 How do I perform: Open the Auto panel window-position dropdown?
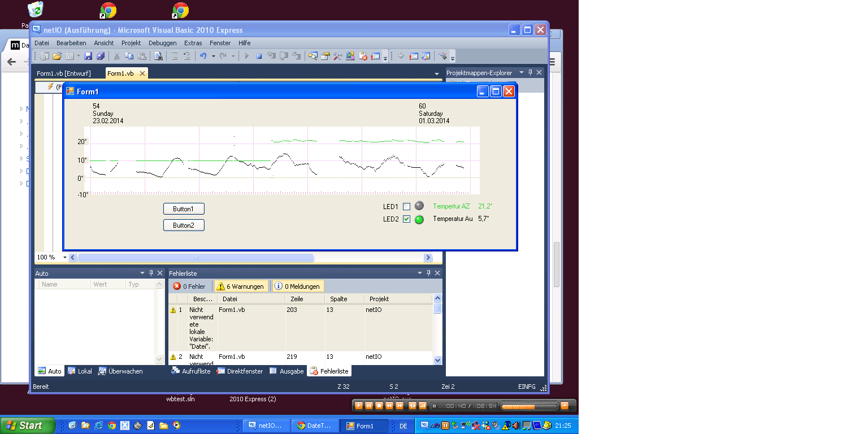[142, 273]
